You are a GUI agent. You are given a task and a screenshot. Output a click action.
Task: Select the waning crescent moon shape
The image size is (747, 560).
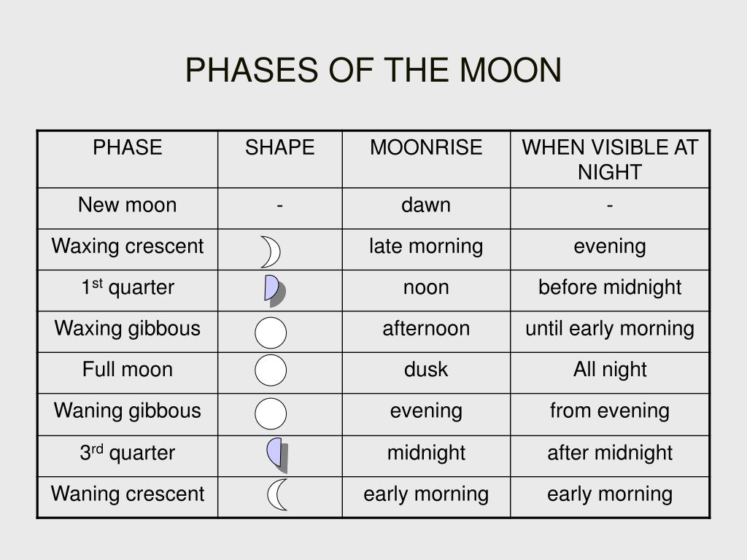tap(277, 494)
